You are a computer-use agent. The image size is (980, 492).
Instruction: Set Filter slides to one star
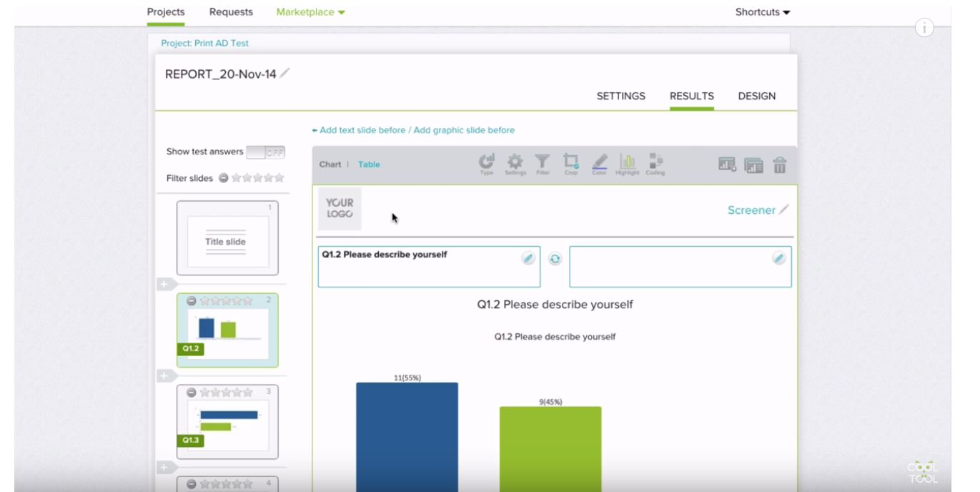point(236,178)
